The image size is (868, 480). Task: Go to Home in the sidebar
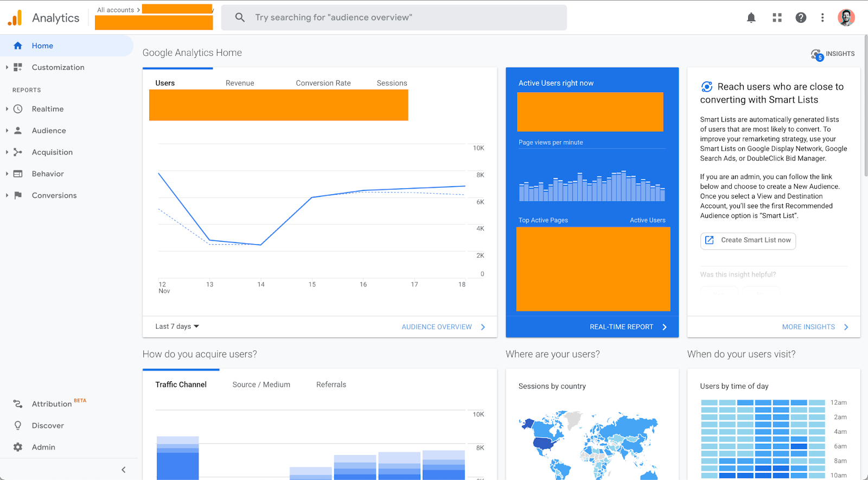pos(66,46)
